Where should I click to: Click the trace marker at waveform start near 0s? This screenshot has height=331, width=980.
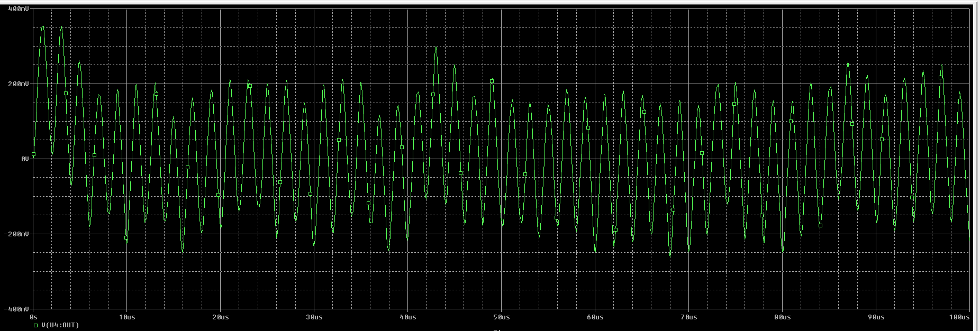tap(33, 154)
